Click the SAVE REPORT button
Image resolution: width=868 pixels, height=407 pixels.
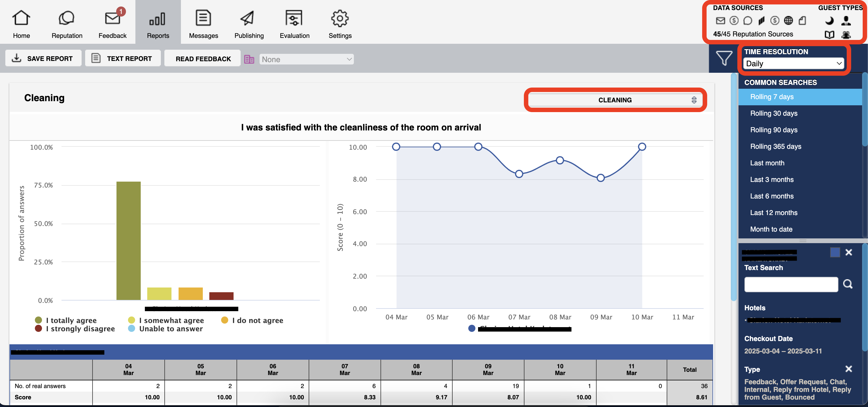point(43,58)
